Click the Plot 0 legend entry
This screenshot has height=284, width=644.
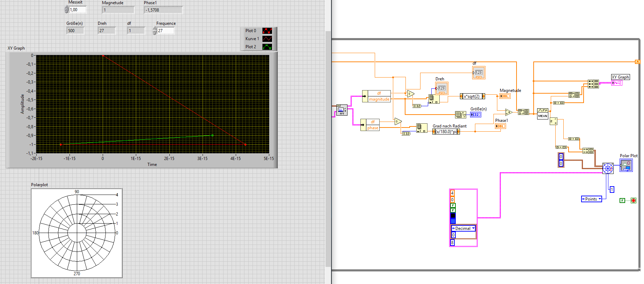tap(251, 31)
